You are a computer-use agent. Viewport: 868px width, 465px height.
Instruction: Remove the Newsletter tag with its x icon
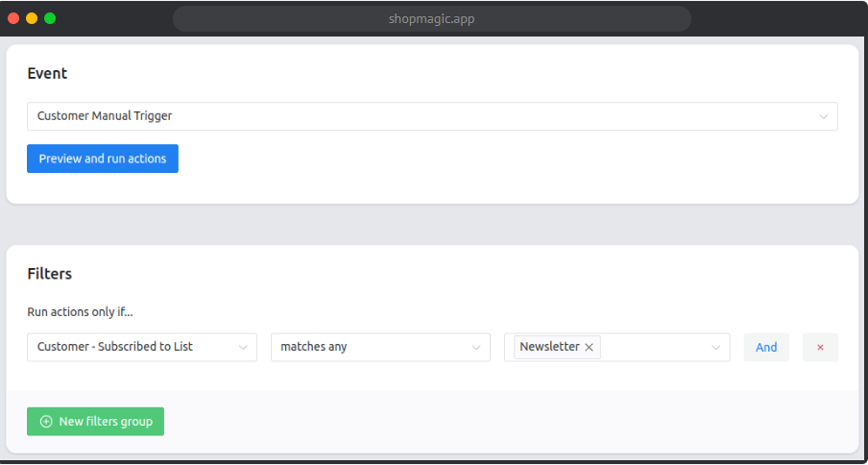coord(589,347)
